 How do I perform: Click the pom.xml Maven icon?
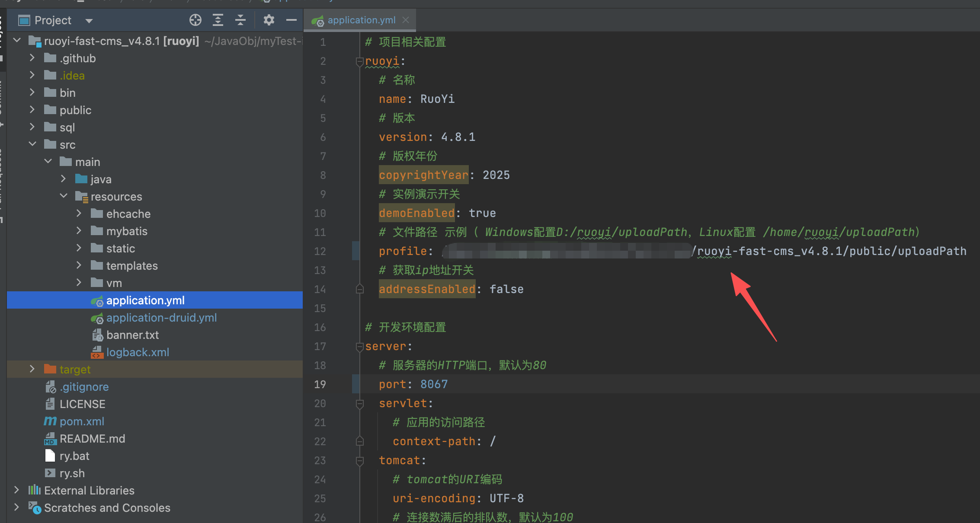click(x=50, y=421)
